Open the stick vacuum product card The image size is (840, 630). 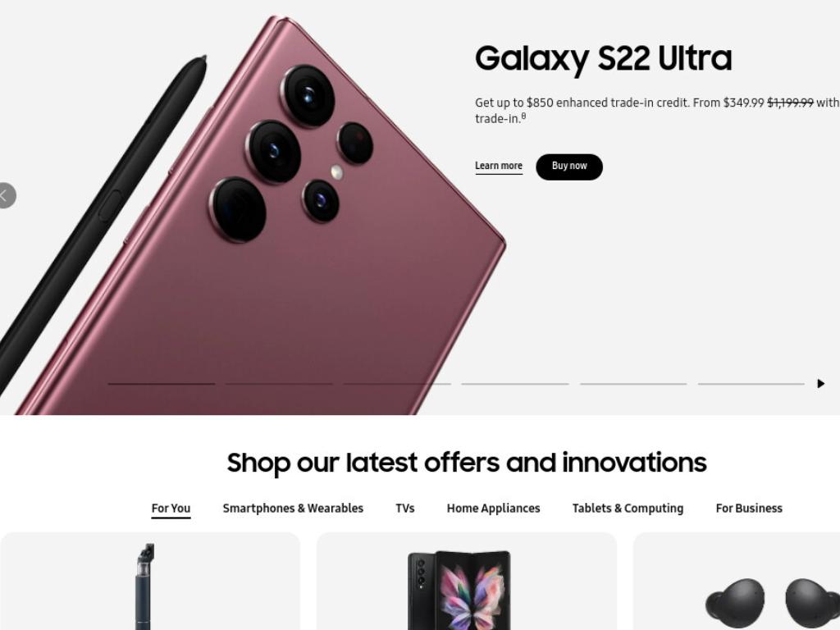(150, 582)
